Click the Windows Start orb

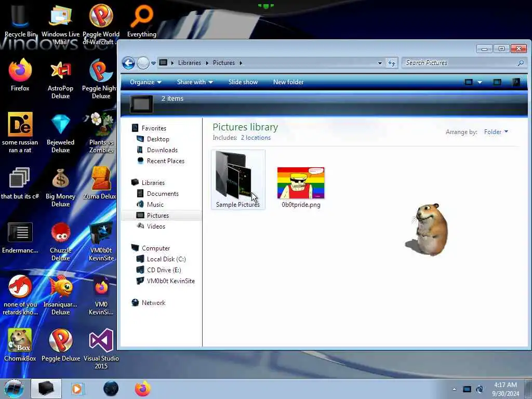tap(14, 389)
